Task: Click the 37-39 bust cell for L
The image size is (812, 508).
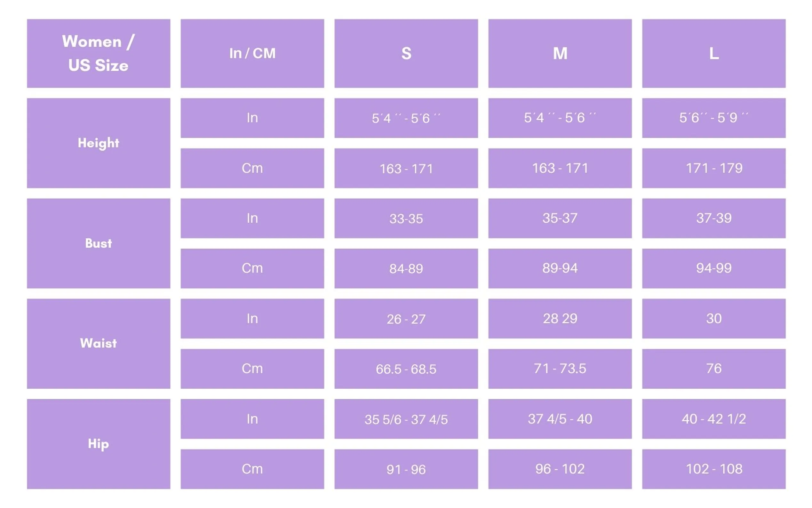Action: tap(714, 218)
